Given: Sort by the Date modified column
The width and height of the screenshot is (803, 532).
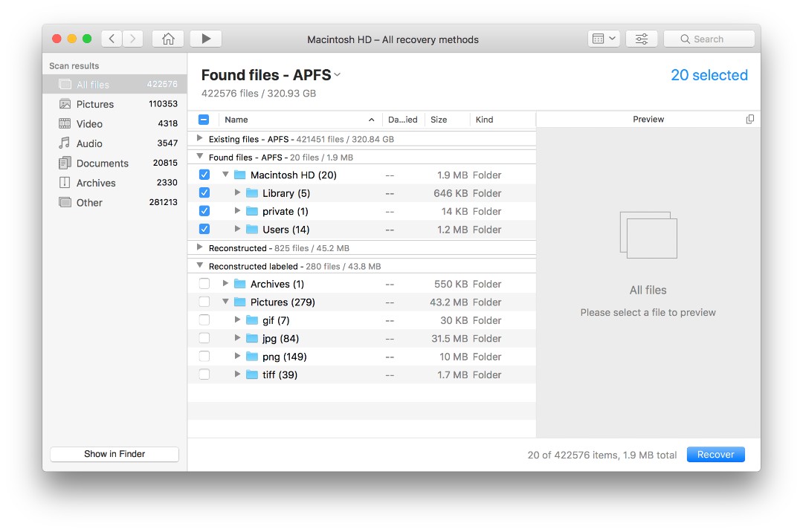Looking at the screenshot, I should pyautogui.click(x=402, y=120).
